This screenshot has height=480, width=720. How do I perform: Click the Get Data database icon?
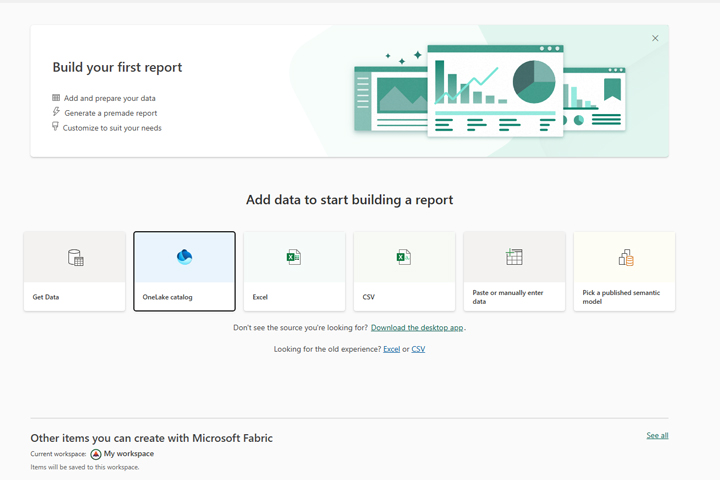click(75, 258)
